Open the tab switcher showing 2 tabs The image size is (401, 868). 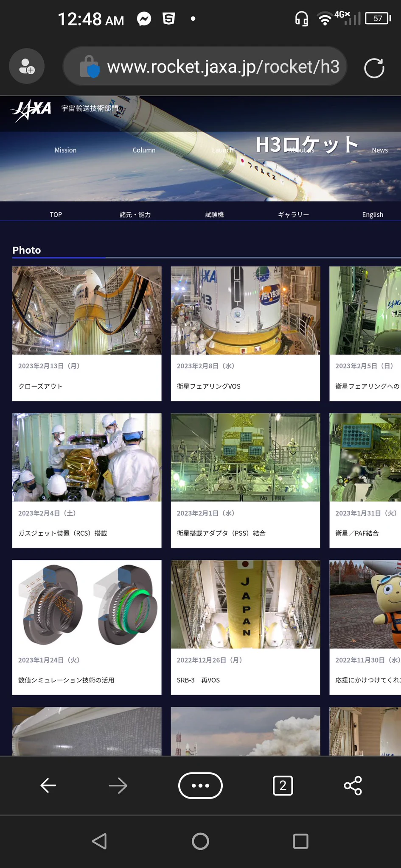pos(283,785)
